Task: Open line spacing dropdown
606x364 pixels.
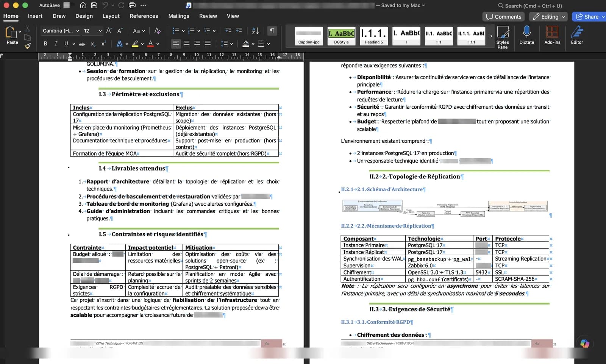Action: point(231,44)
